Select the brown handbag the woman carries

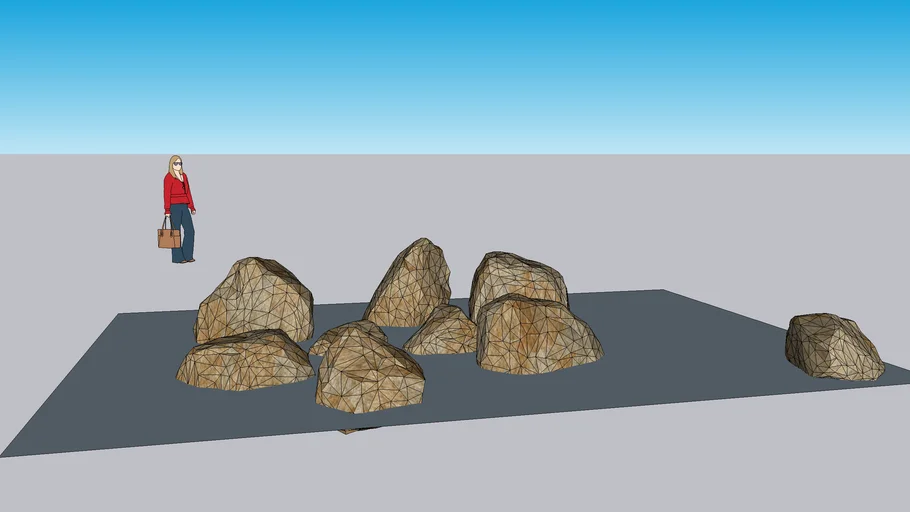pyautogui.click(x=169, y=238)
